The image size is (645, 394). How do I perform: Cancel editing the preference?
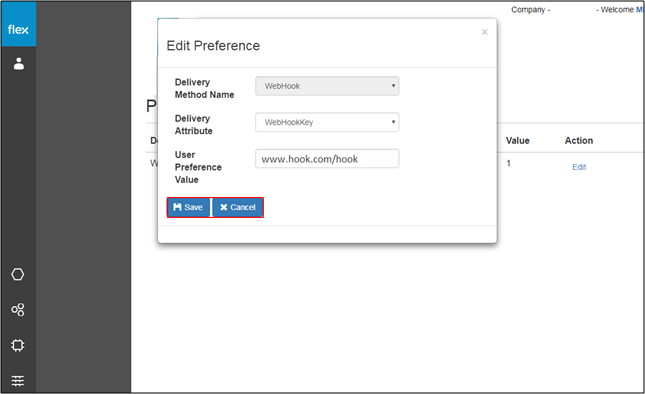[238, 207]
